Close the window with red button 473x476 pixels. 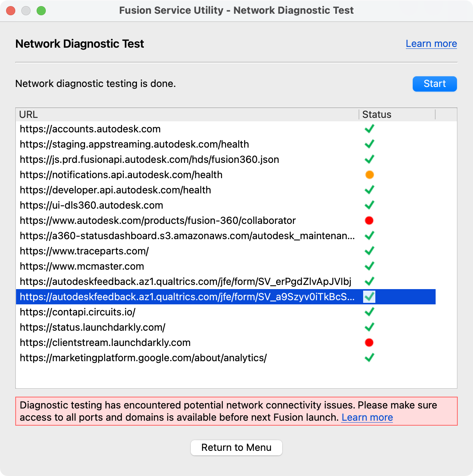coord(11,11)
